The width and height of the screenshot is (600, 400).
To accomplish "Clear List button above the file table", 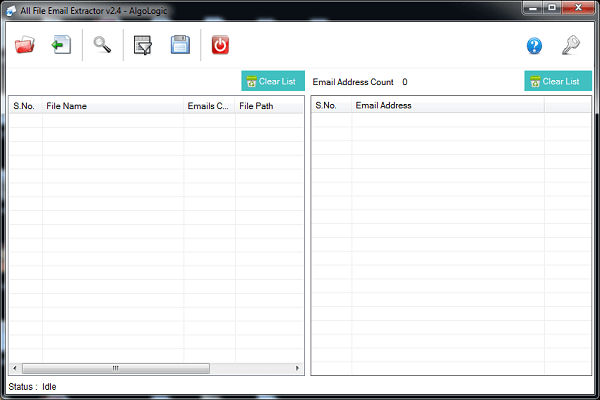I will click(x=273, y=81).
